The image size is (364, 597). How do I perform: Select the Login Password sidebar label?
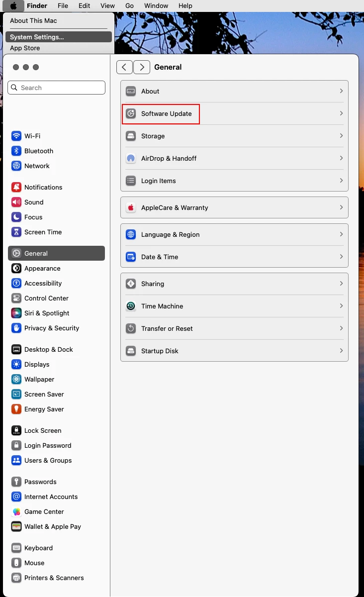click(x=48, y=445)
